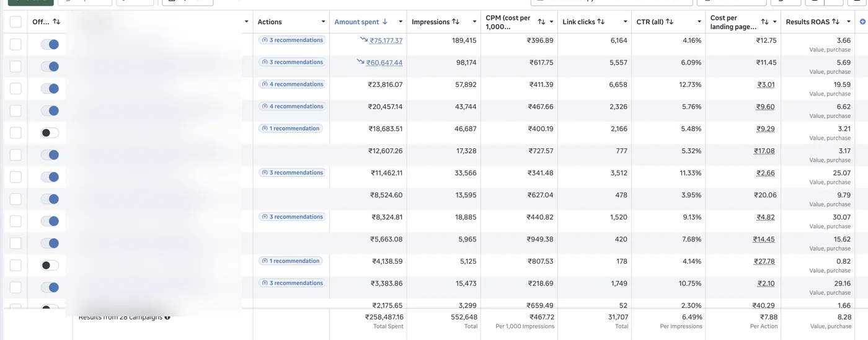Turn off the campaign toggle for ₹60,647.44 row

[50, 66]
